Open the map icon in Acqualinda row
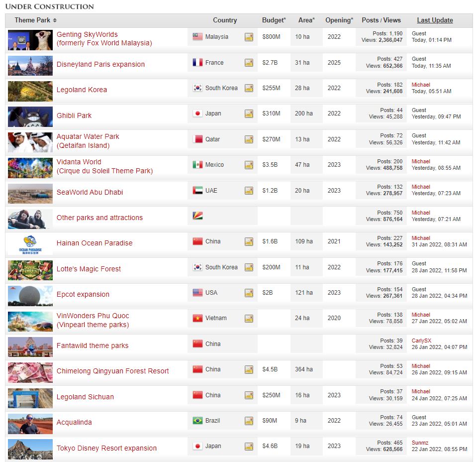 click(x=249, y=421)
